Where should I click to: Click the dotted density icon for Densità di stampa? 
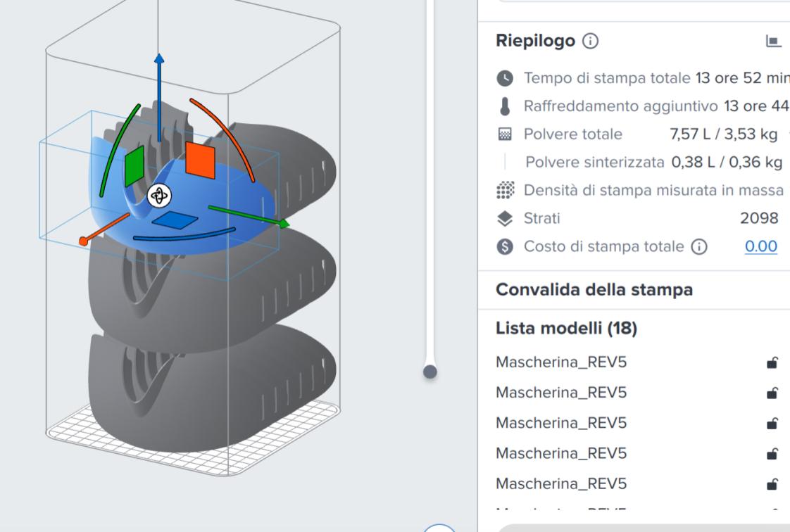506,190
